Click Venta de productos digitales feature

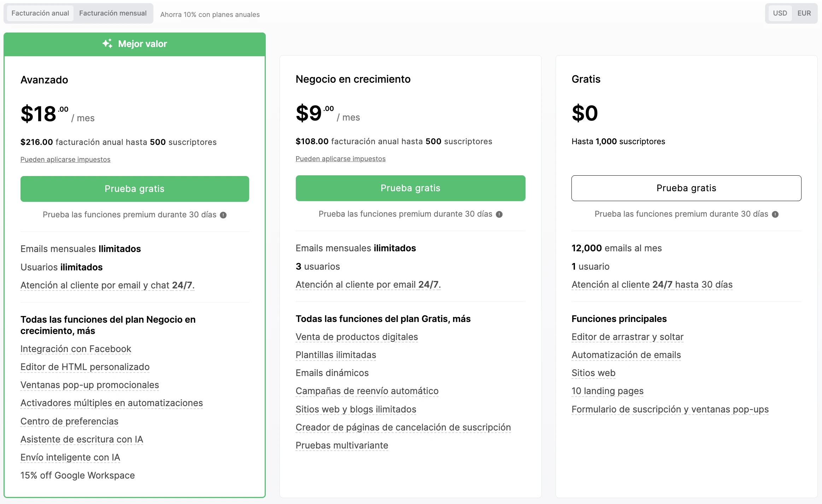pos(357,337)
